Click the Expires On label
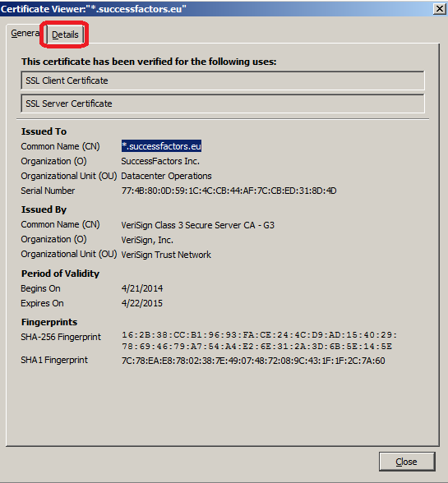This screenshot has width=448, height=483. (42, 303)
